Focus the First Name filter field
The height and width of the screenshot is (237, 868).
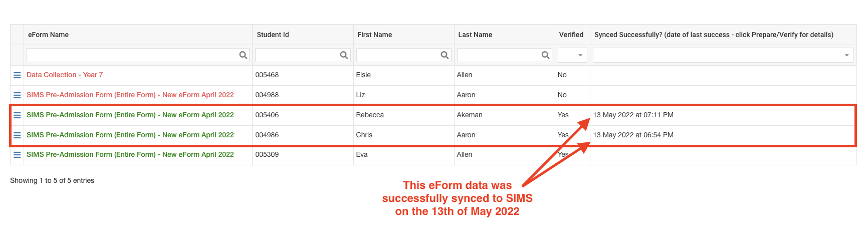point(403,55)
